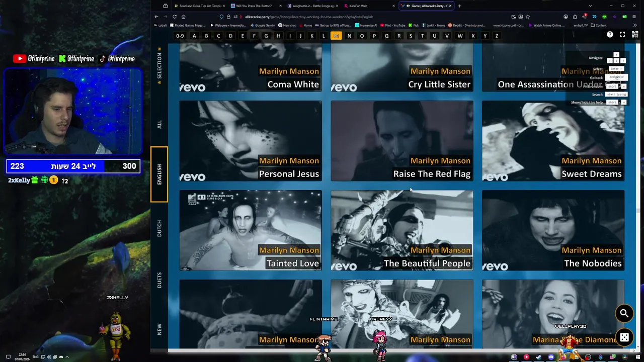Go to the browser Home page

click(x=184, y=17)
